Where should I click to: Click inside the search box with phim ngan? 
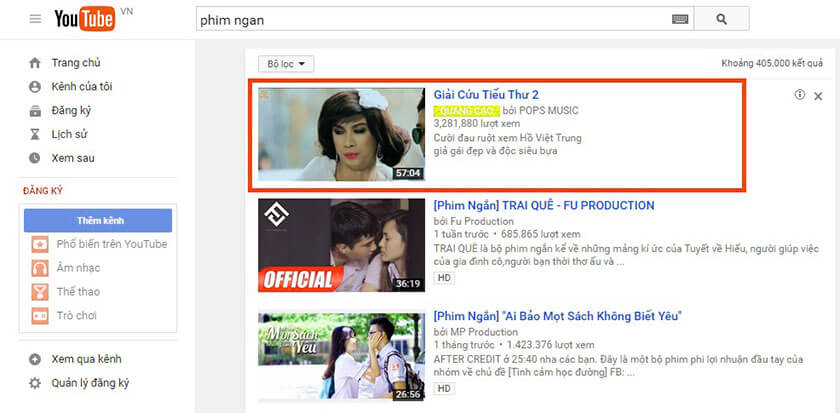tap(430, 19)
